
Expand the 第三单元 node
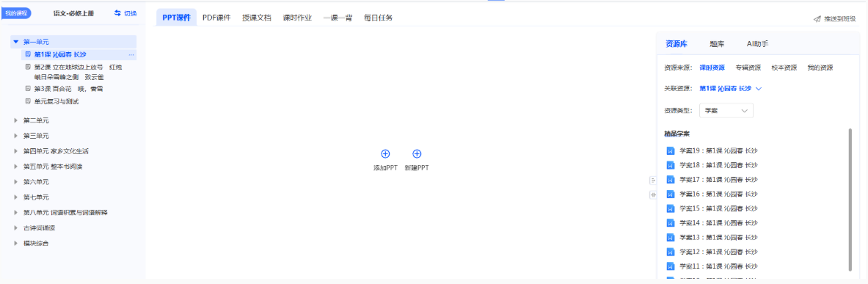tap(16, 136)
